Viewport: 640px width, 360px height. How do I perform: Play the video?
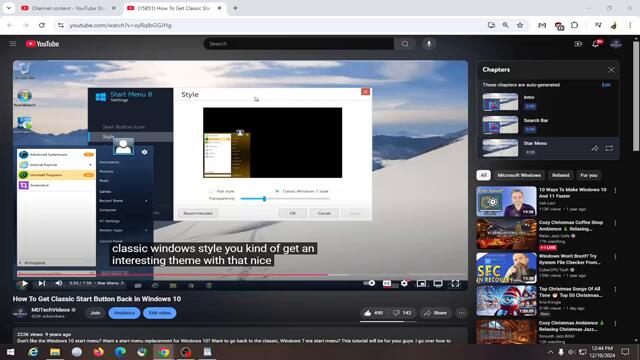tap(24, 283)
